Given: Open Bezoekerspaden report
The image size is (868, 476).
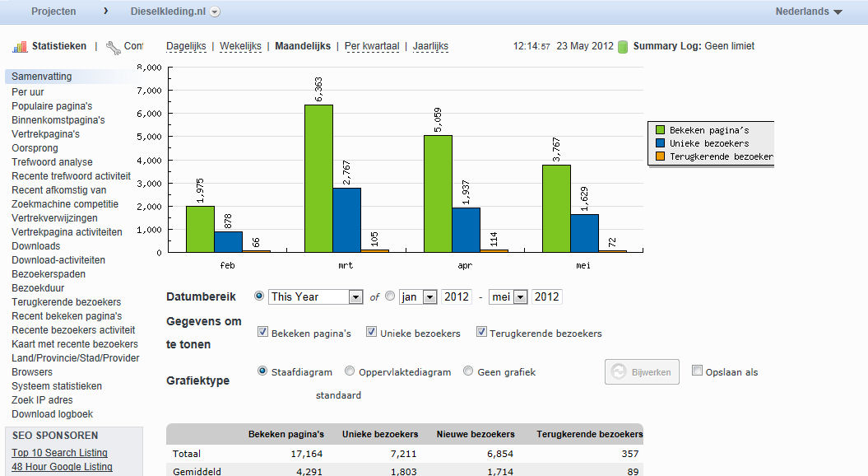Looking at the screenshot, I should (x=49, y=273).
